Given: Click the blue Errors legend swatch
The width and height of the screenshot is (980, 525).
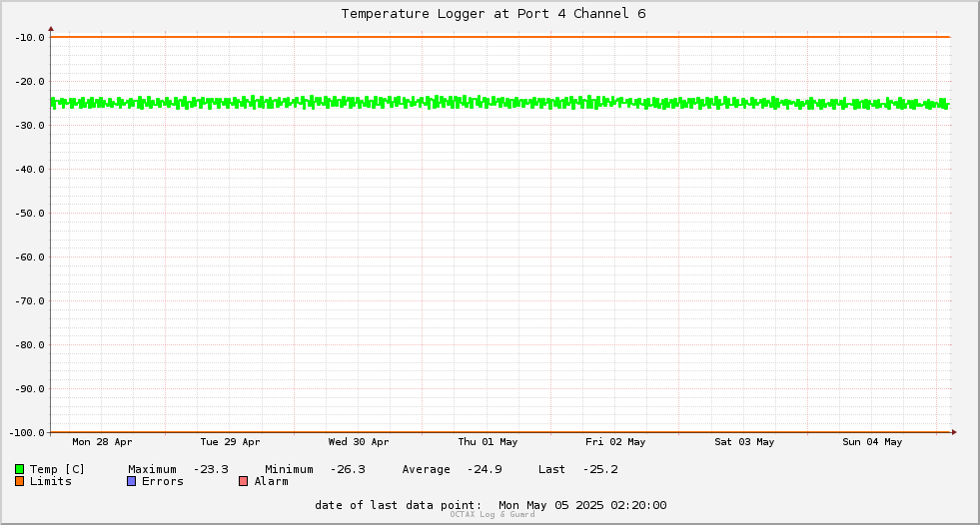Looking at the screenshot, I should [131, 481].
